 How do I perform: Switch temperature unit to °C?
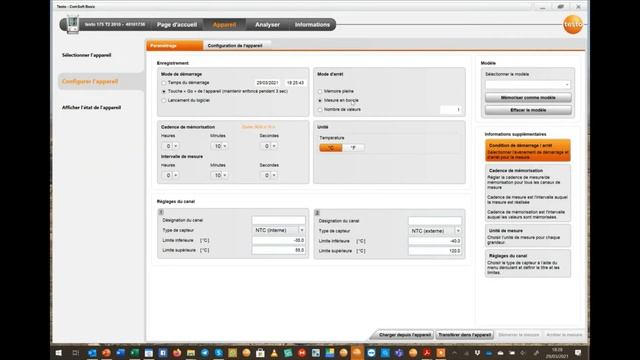coord(331,148)
